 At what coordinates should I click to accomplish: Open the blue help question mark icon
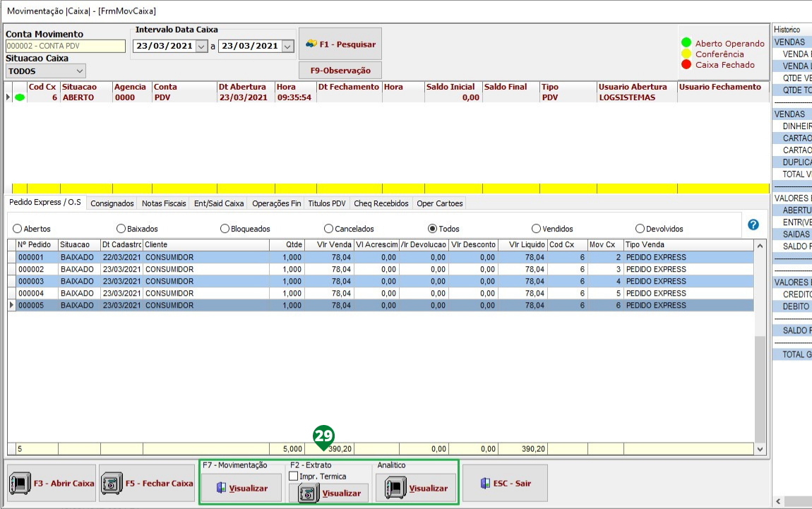coord(753,224)
